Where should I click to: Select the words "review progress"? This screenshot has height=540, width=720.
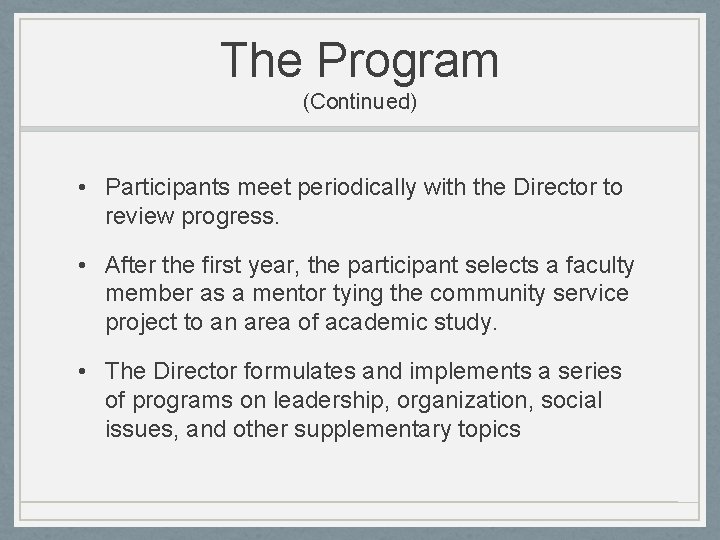pyautogui.click(x=192, y=215)
